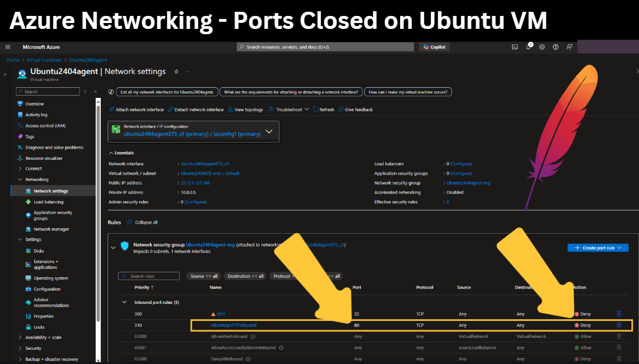Click the help question mark icon
639x364 pixels.
555,47
